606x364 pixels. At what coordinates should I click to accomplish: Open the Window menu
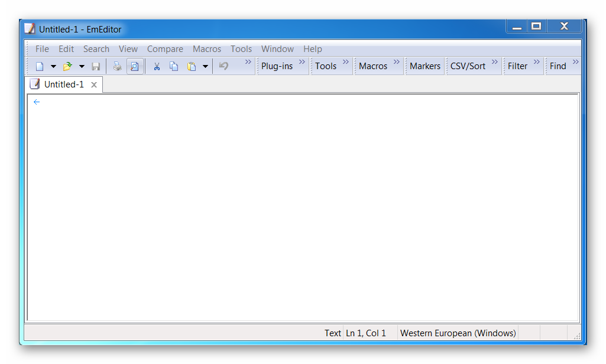coord(277,49)
